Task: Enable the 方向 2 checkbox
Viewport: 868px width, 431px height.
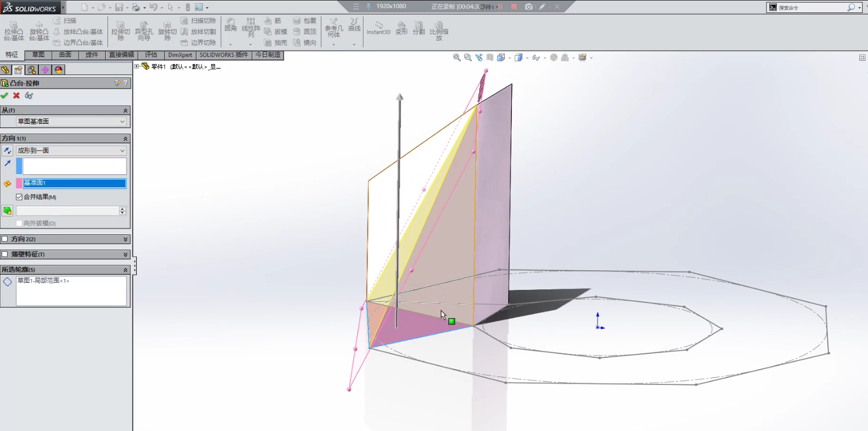Action: point(5,239)
